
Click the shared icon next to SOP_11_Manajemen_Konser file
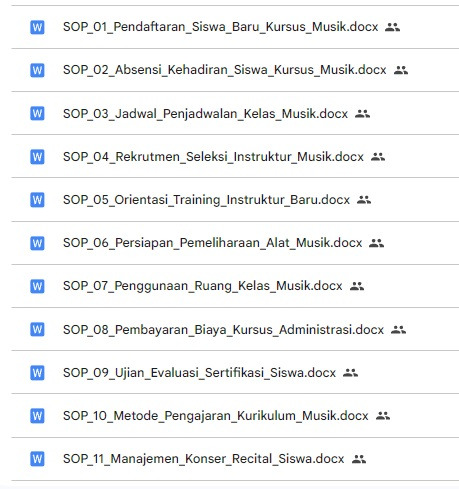pos(359,459)
